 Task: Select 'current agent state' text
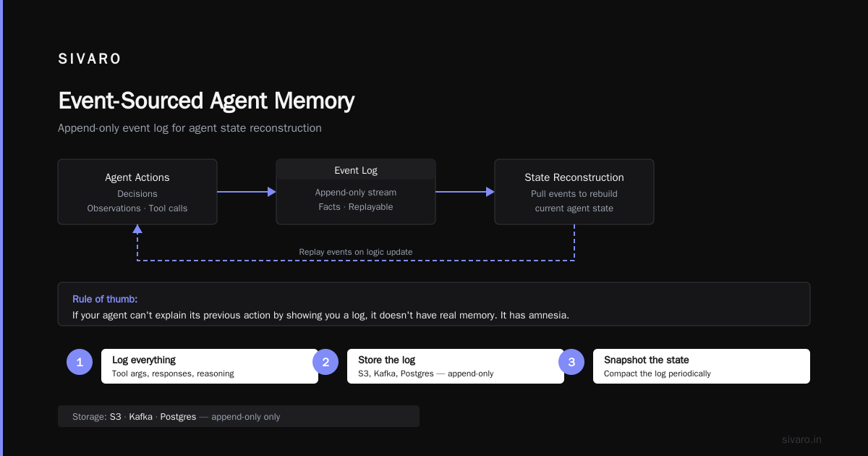574,208
